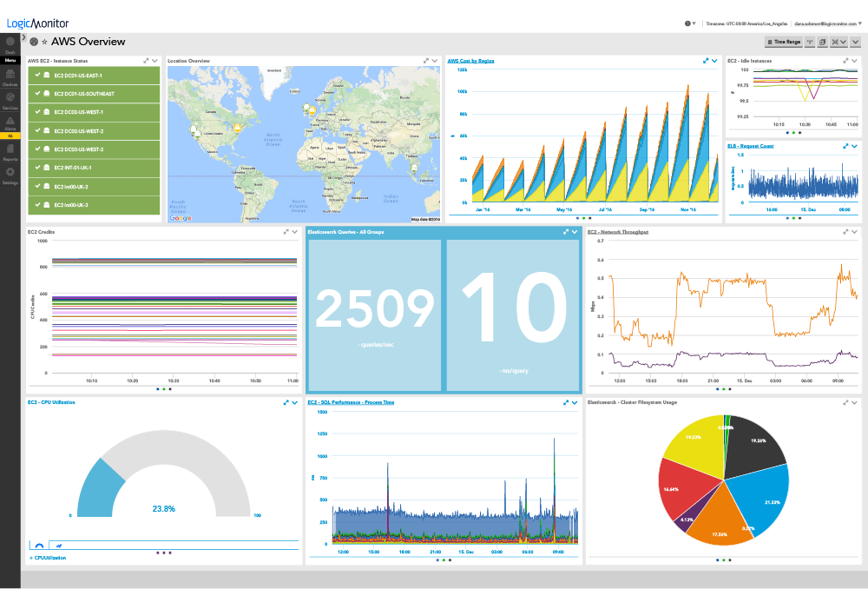The height and width of the screenshot is (589, 868).
Task: Expand the EC2 Credits widget
Action: click(x=286, y=232)
